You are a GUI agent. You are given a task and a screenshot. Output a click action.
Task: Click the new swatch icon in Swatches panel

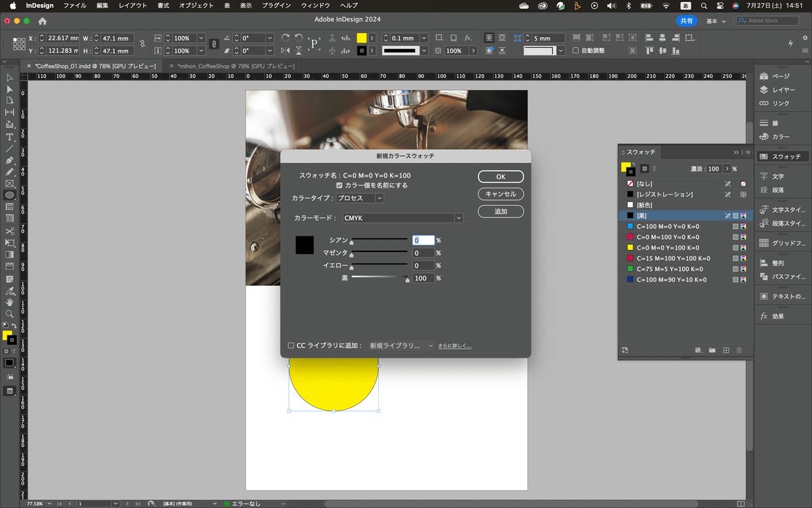(x=726, y=350)
